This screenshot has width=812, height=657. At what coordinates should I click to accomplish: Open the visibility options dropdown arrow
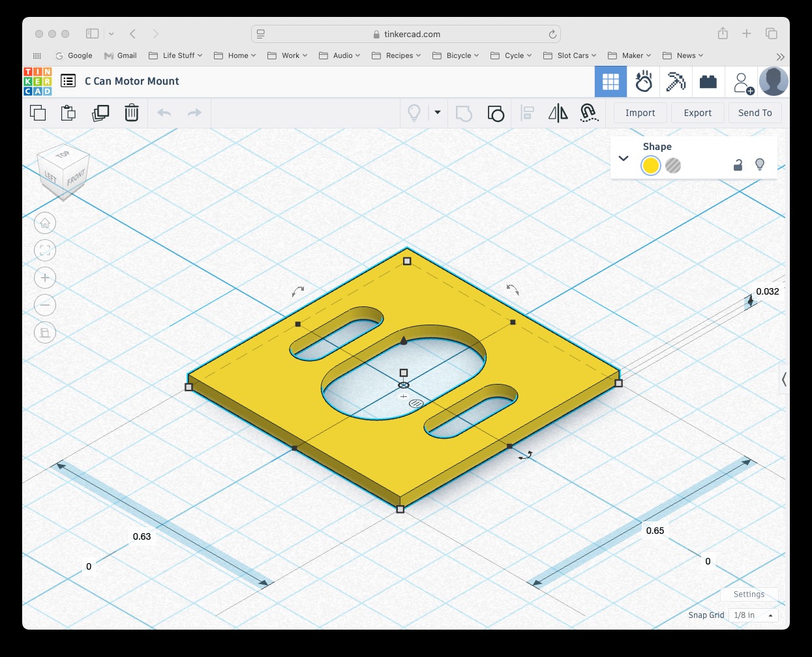click(x=438, y=113)
